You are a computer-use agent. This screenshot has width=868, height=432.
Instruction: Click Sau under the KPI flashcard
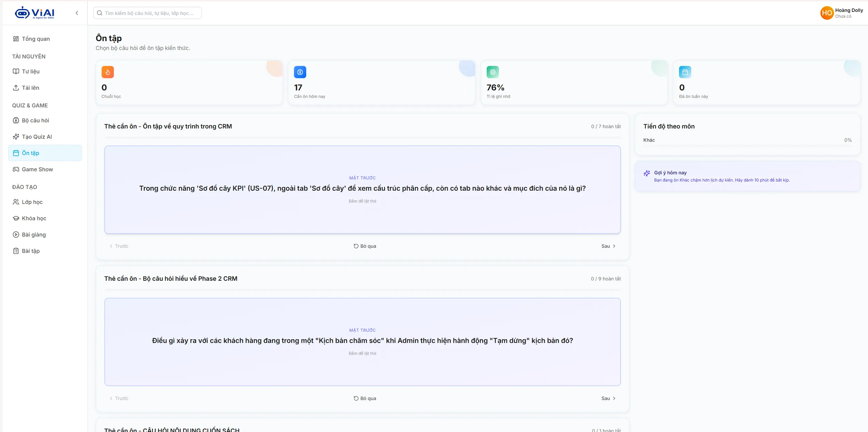(608, 246)
